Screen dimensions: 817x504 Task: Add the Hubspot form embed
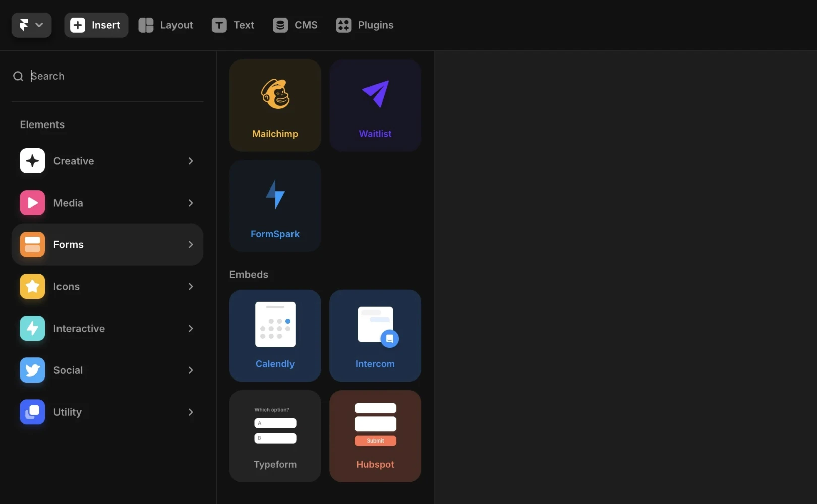[x=375, y=436]
